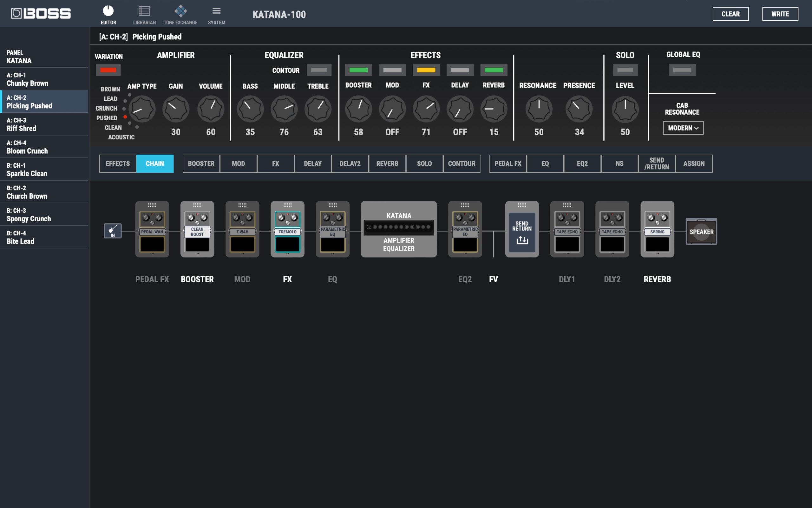Click the Solo Level knob
Screen dimensions: 812x508
pos(625,109)
